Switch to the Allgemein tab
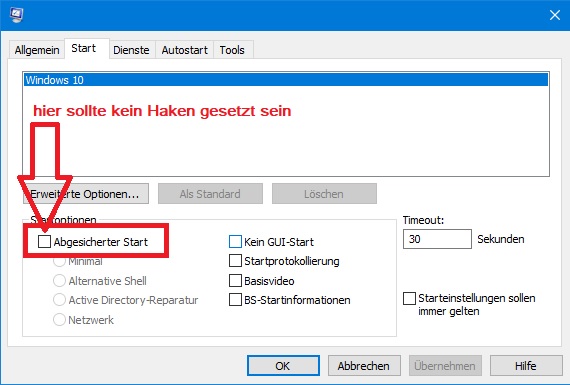This screenshot has height=385, width=570. tap(37, 50)
